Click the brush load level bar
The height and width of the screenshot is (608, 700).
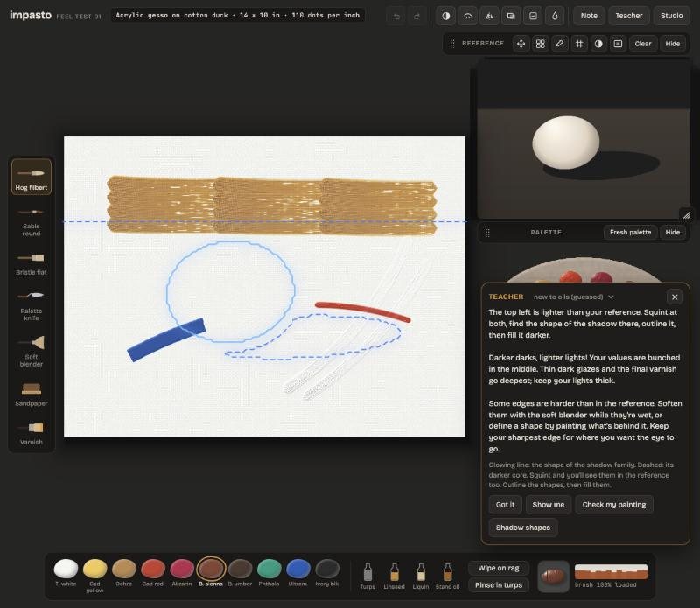[611, 572]
